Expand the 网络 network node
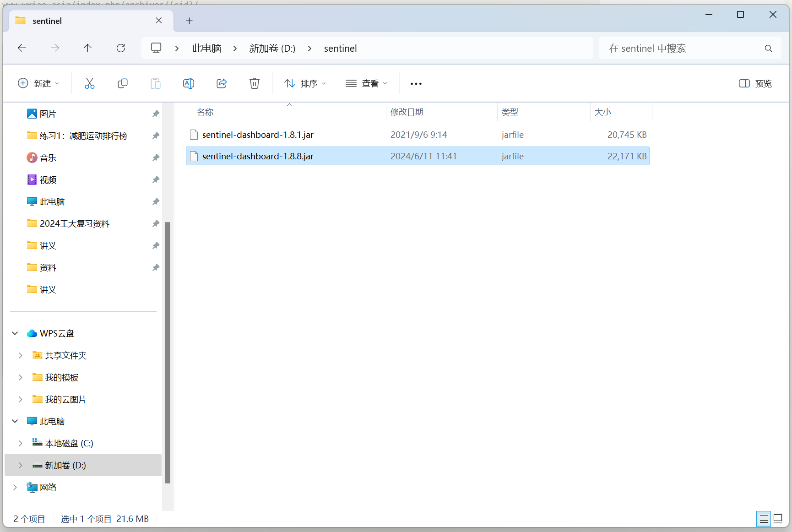This screenshot has width=792, height=532. [15, 487]
